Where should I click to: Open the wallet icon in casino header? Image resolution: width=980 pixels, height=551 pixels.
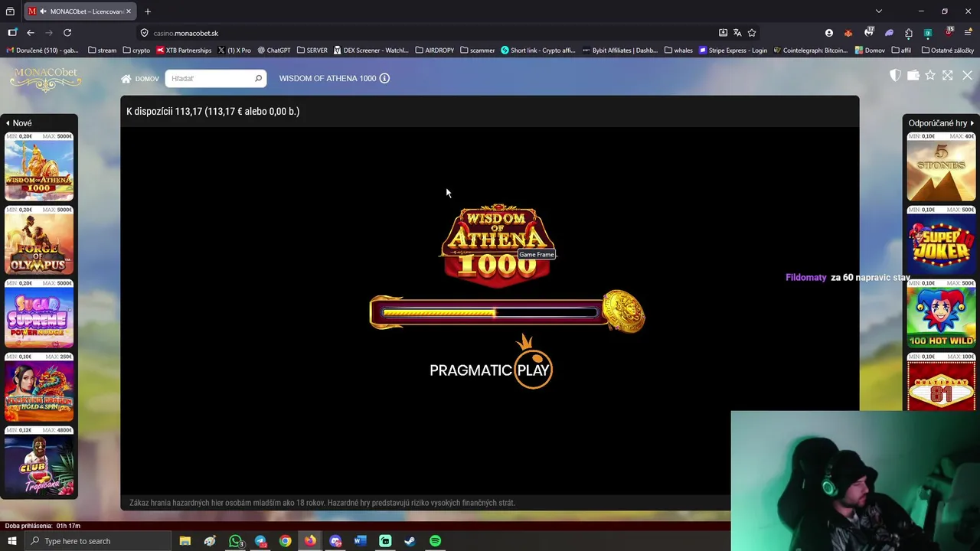913,75
